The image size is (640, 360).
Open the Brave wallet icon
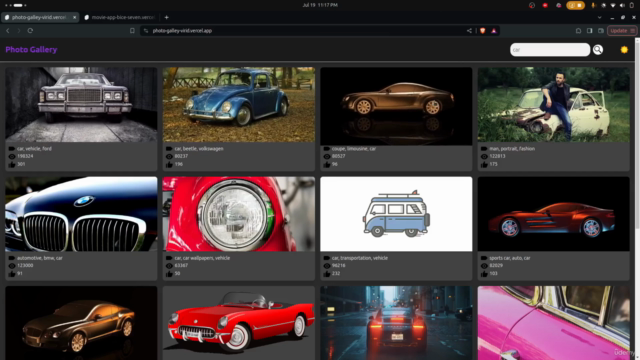tap(601, 31)
